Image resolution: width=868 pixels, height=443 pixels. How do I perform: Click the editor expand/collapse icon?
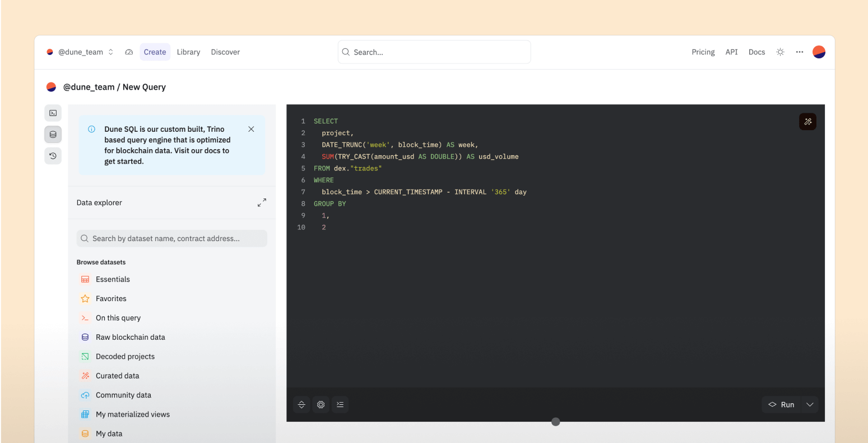coord(301,404)
